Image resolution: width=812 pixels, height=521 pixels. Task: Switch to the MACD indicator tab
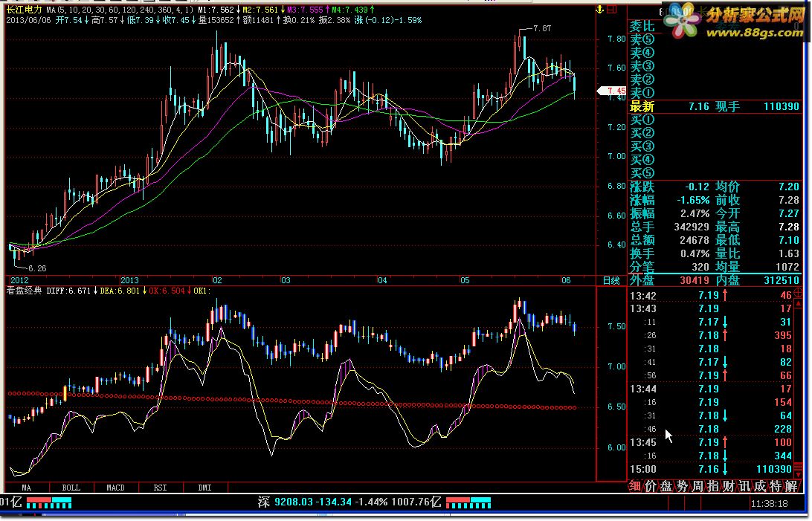pyautogui.click(x=115, y=488)
